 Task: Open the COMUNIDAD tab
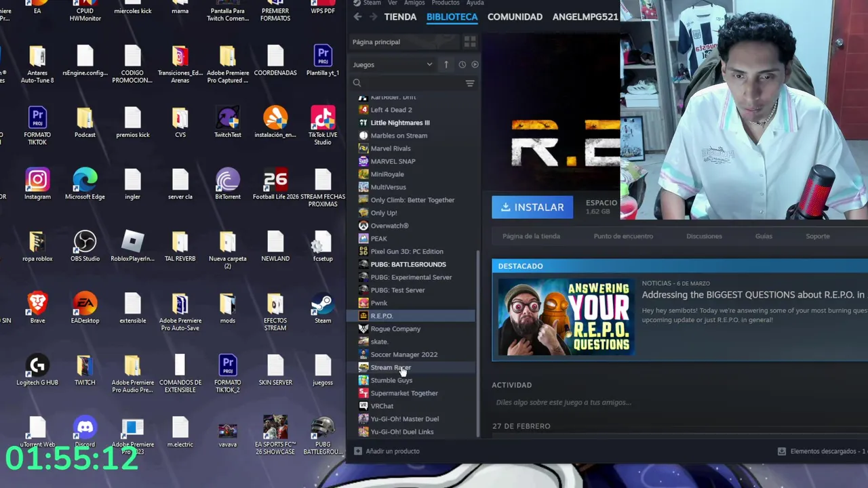point(515,17)
